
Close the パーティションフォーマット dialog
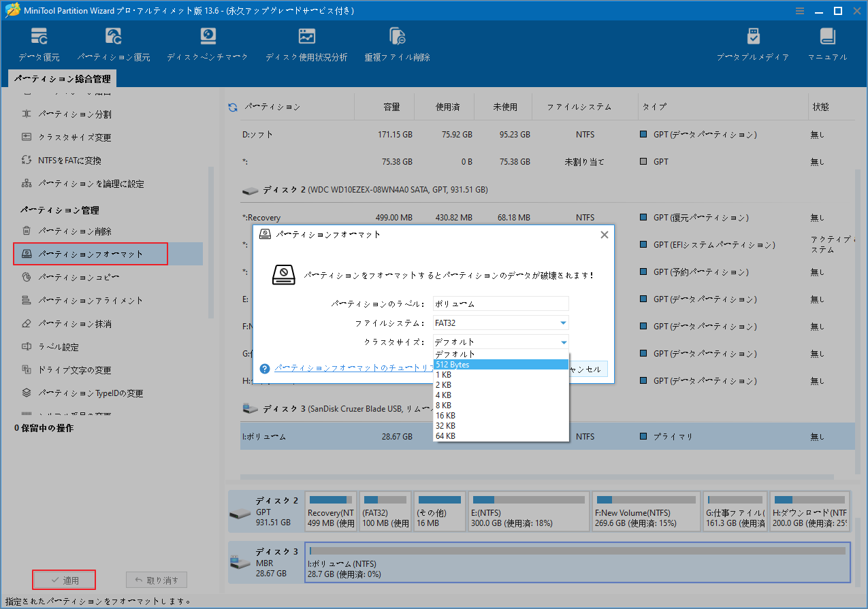tap(604, 235)
